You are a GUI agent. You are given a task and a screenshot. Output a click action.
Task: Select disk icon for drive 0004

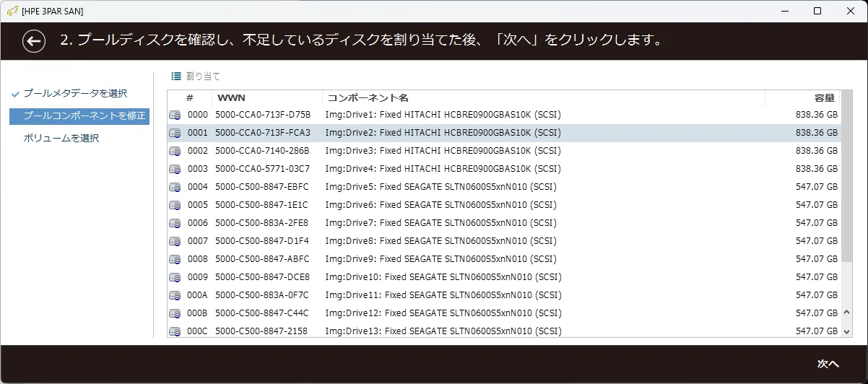(175, 188)
